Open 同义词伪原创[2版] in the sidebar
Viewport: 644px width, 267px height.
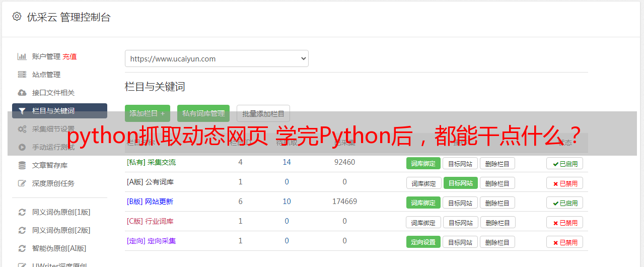click(61, 230)
